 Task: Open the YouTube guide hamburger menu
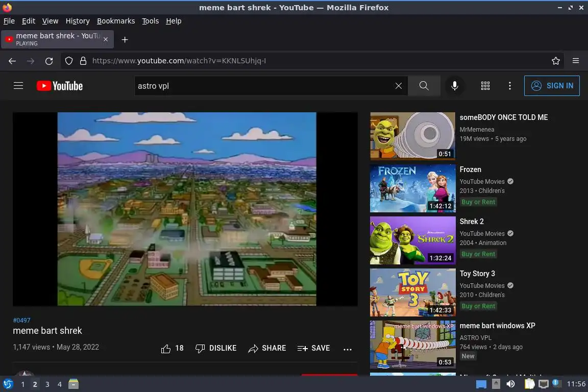click(x=18, y=86)
